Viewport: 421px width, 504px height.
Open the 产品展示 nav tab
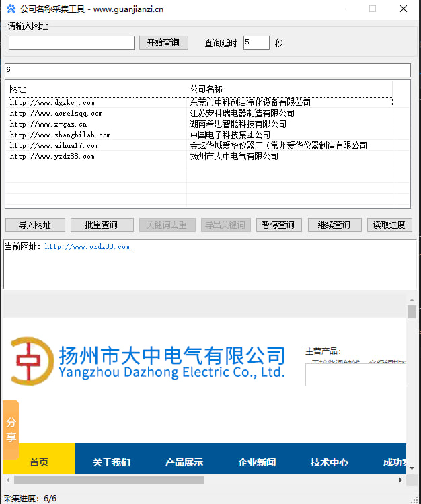(184, 462)
